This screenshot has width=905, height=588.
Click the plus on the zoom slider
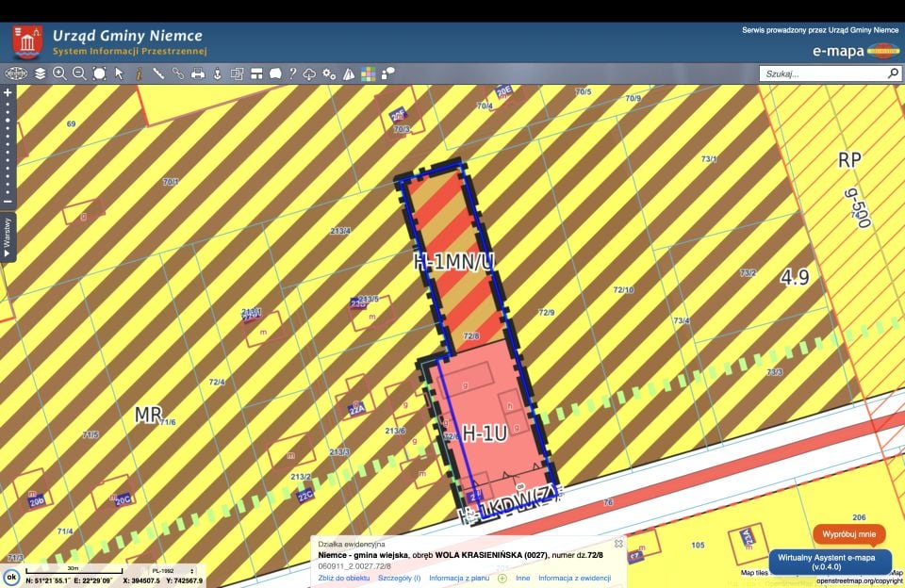tap(8, 92)
